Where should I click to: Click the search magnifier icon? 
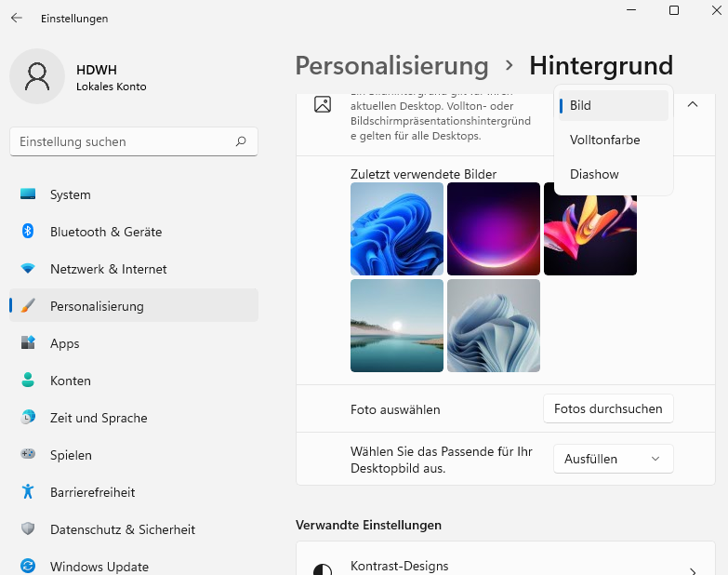pos(241,141)
